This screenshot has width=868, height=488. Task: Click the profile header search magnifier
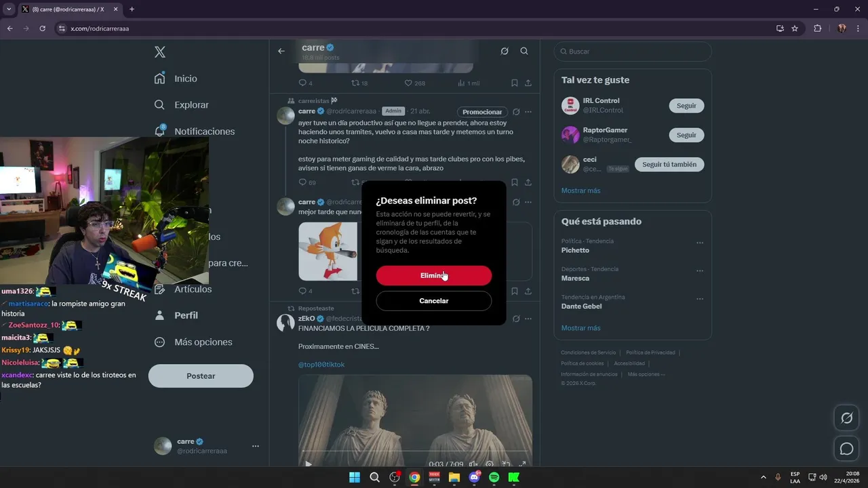[x=524, y=51]
